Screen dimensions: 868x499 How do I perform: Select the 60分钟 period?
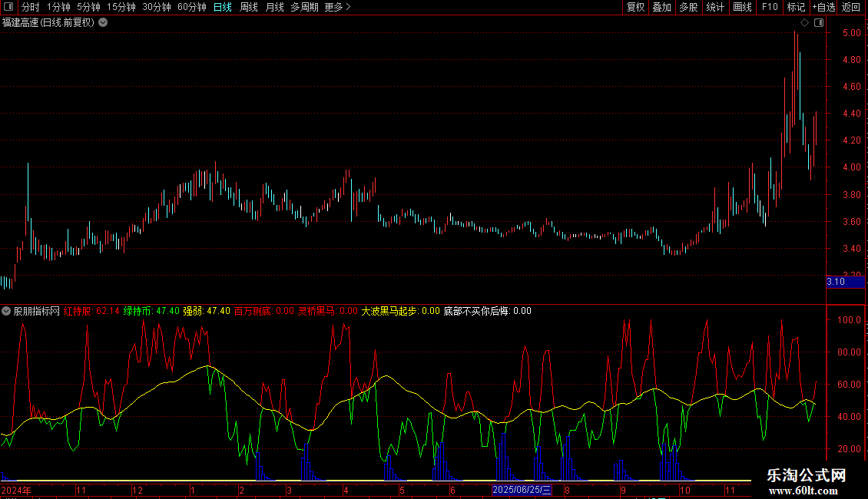tap(191, 7)
